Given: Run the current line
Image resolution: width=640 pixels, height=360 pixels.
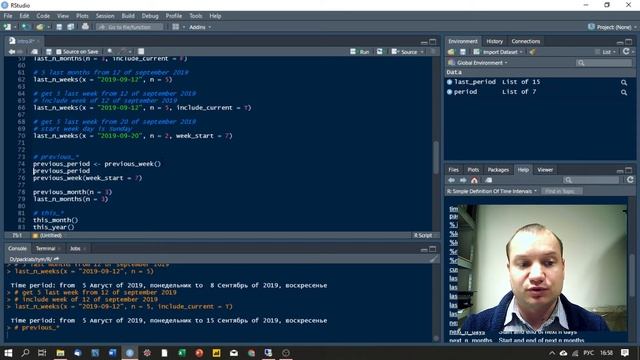Looking at the screenshot, I should pos(360,52).
